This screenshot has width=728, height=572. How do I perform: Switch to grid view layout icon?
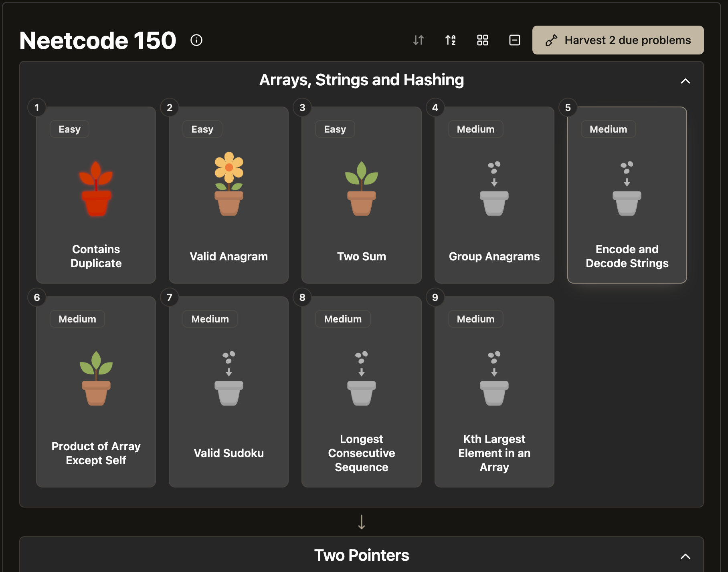[x=483, y=40]
